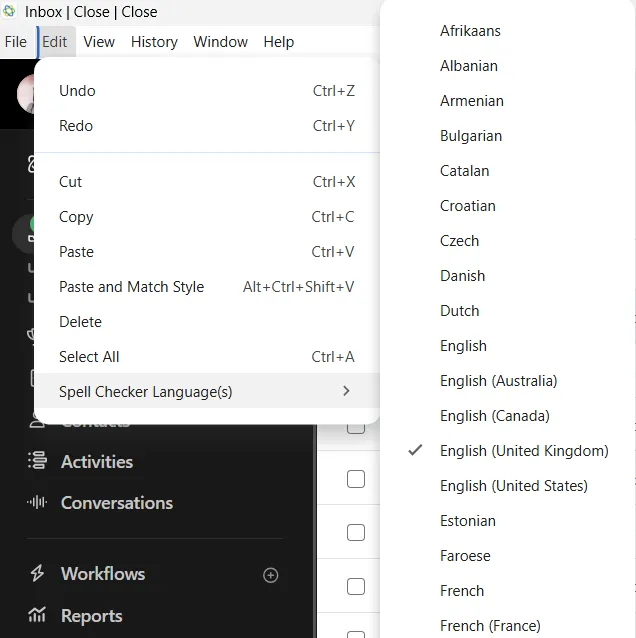The image size is (636, 638).
Task: Select Cut in the Edit menu
Action: (x=207, y=182)
